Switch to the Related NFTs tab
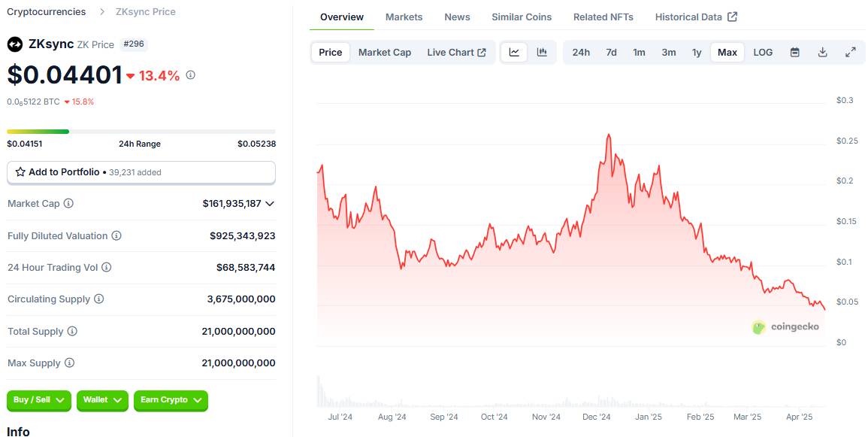Image resolution: width=868 pixels, height=437 pixels. click(603, 17)
